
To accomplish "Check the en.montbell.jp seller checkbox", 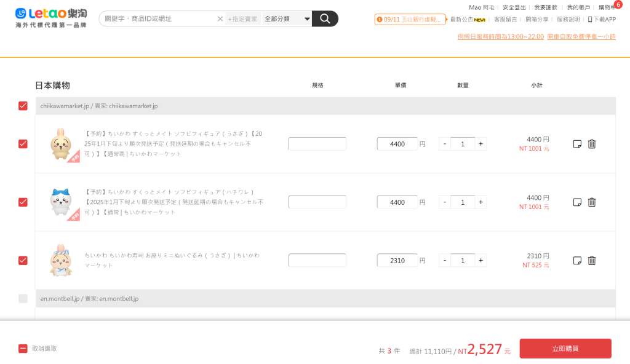I will (x=23, y=299).
